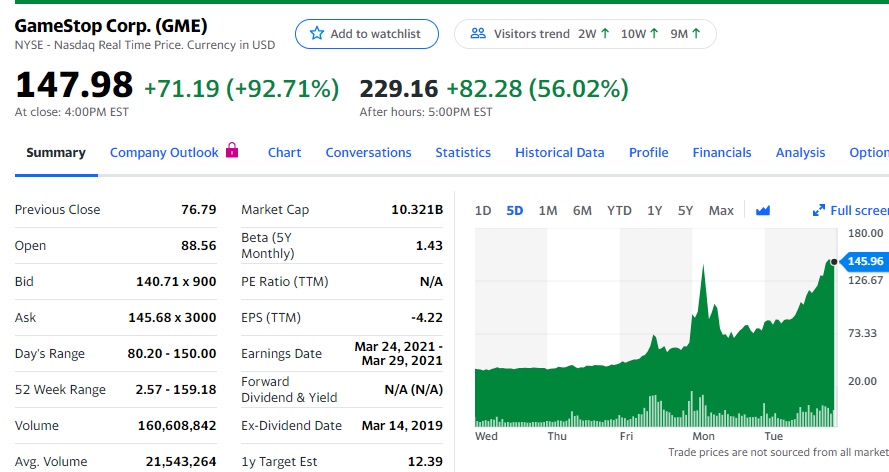Click the 2W visitors trend up arrow

(x=605, y=33)
